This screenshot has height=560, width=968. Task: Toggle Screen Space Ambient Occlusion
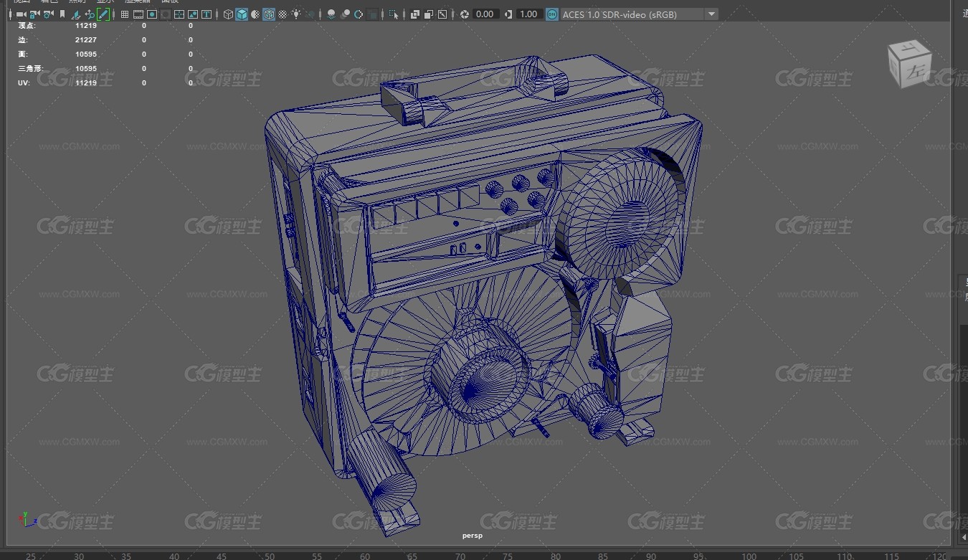pos(331,14)
